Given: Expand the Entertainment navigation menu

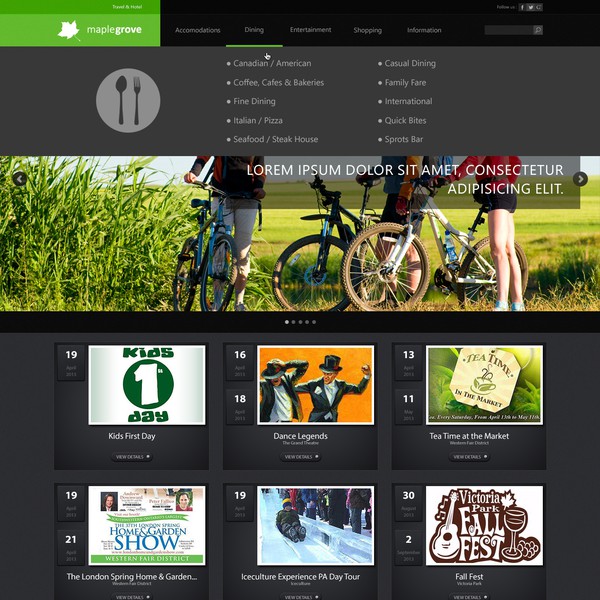Looking at the screenshot, I should [311, 30].
